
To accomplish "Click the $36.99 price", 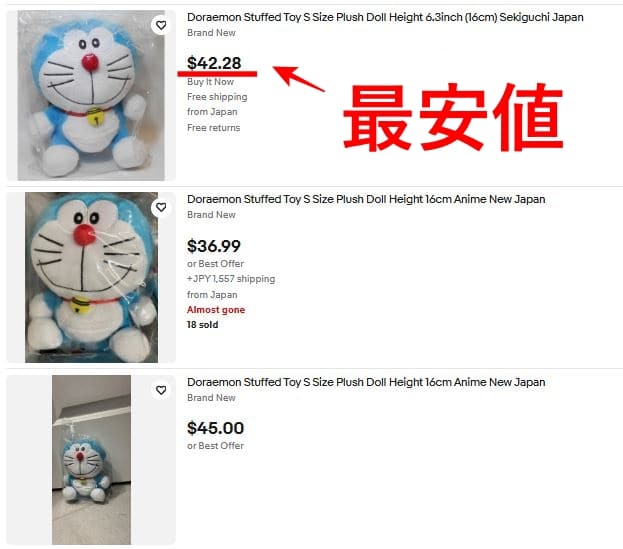I will coord(214,246).
